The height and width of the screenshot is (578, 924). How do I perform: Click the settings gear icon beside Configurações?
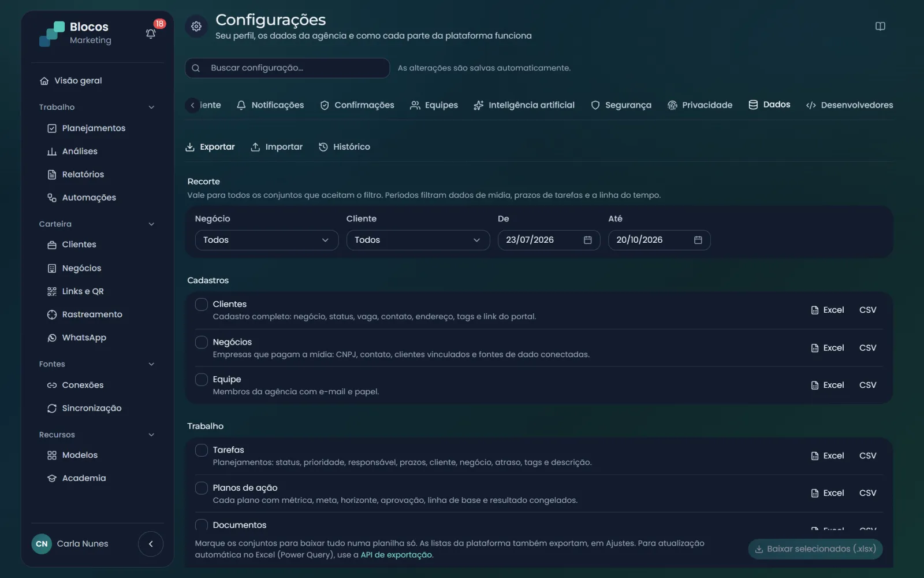tap(196, 26)
